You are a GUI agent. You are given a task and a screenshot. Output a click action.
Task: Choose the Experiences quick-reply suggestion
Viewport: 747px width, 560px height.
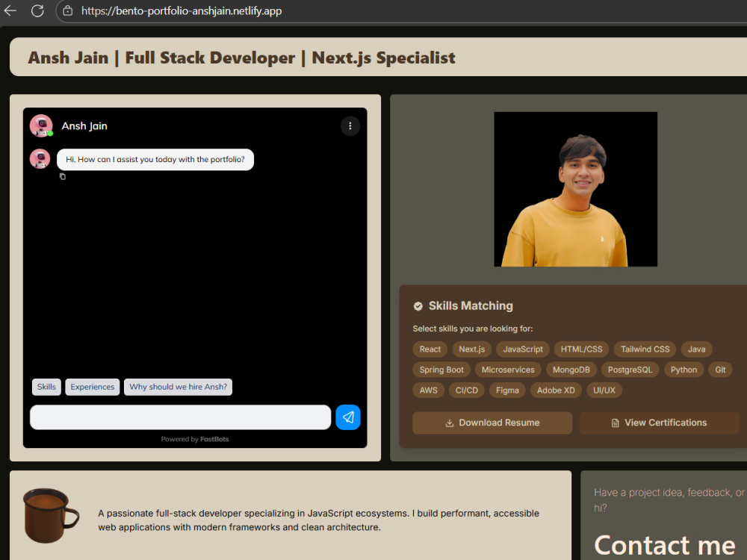click(93, 387)
